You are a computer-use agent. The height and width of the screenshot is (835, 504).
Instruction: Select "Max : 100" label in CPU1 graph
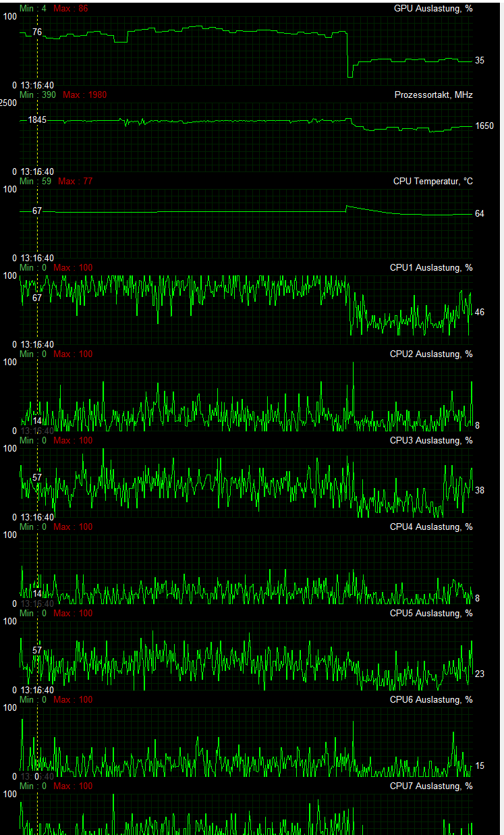coord(73,268)
